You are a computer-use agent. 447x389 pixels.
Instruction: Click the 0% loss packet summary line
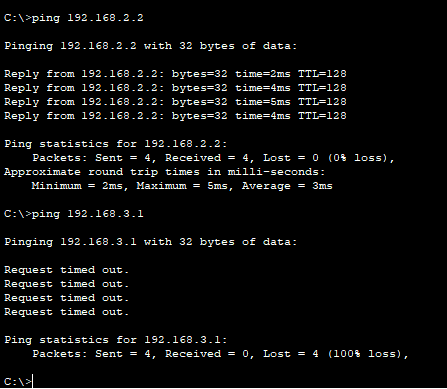(x=213, y=158)
